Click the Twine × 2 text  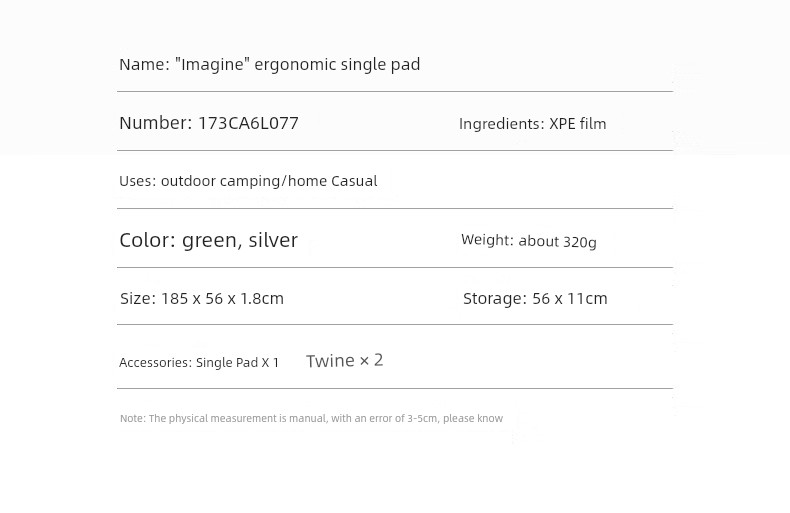click(x=345, y=361)
